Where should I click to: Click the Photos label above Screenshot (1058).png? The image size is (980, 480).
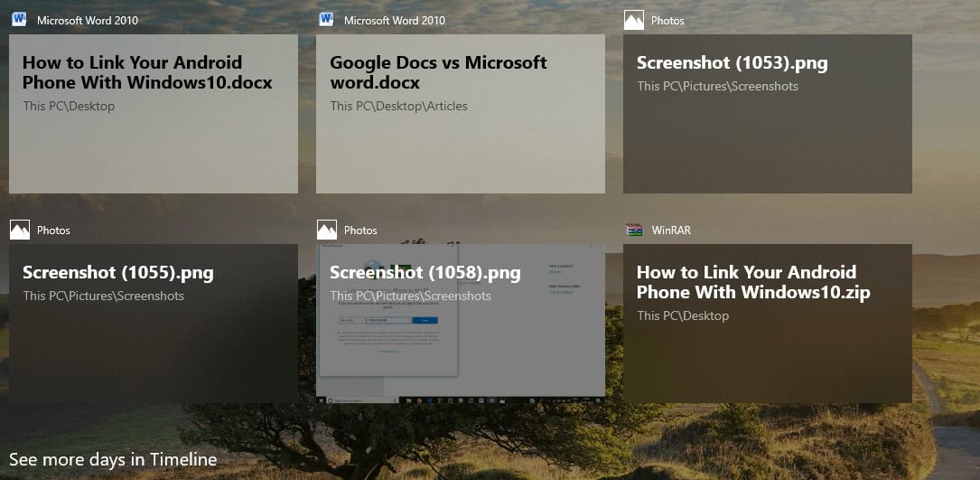coord(360,231)
